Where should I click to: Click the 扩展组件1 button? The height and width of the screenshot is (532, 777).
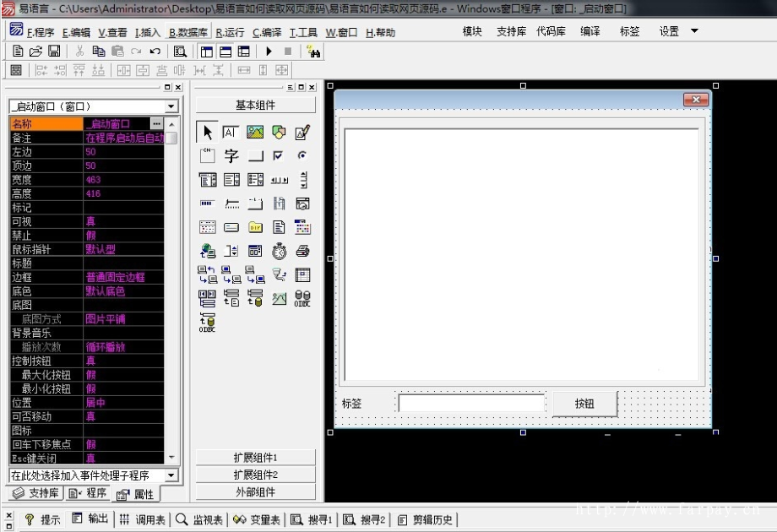coord(254,457)
